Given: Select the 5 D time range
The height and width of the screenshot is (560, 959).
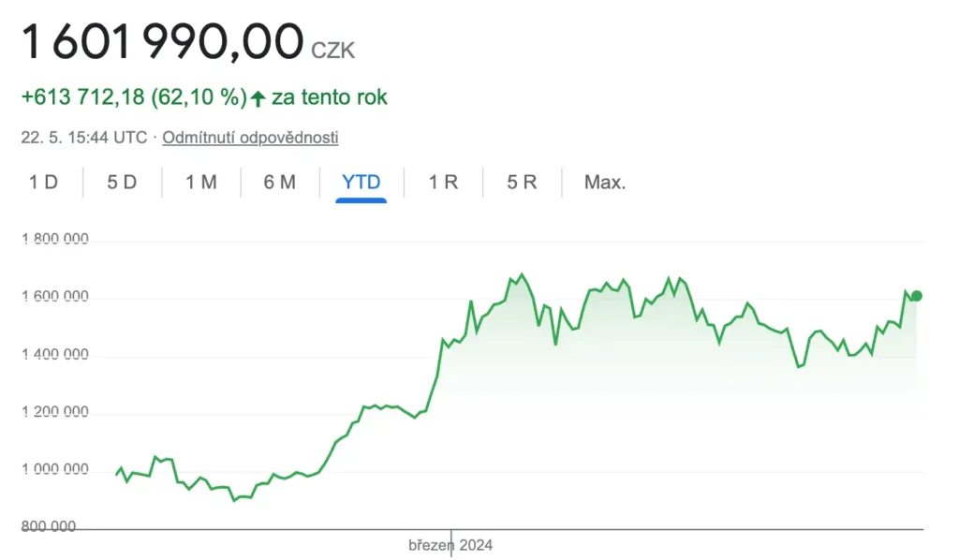Looking at the screenshot, I should (x=122, y=182).
